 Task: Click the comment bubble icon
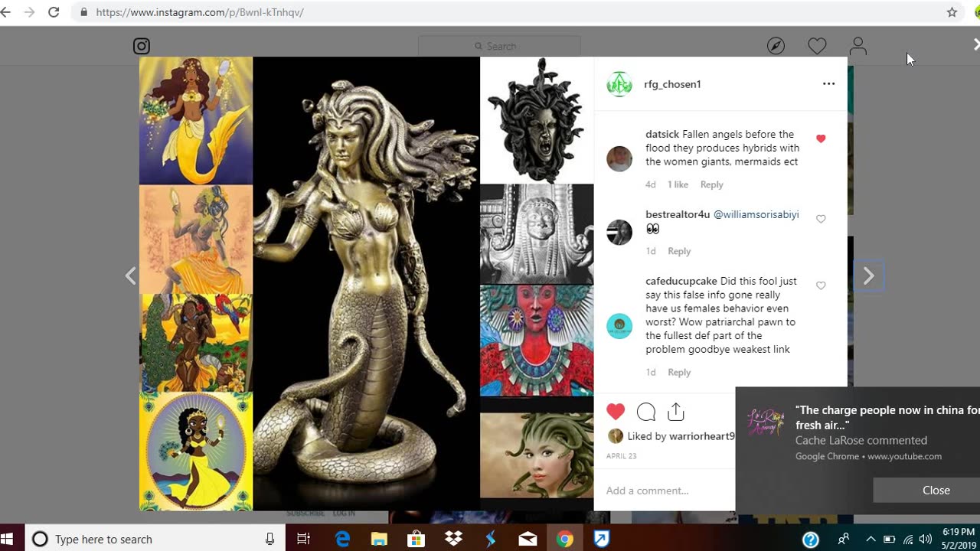646,412
